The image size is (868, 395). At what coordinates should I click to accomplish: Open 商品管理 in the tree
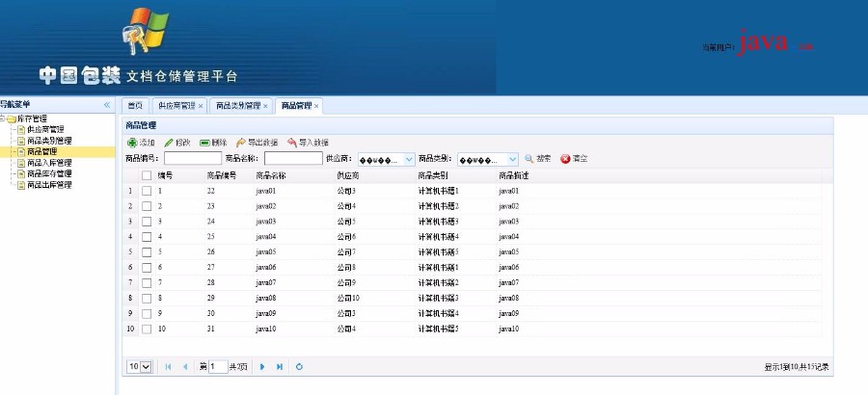(x=42, y=151)
